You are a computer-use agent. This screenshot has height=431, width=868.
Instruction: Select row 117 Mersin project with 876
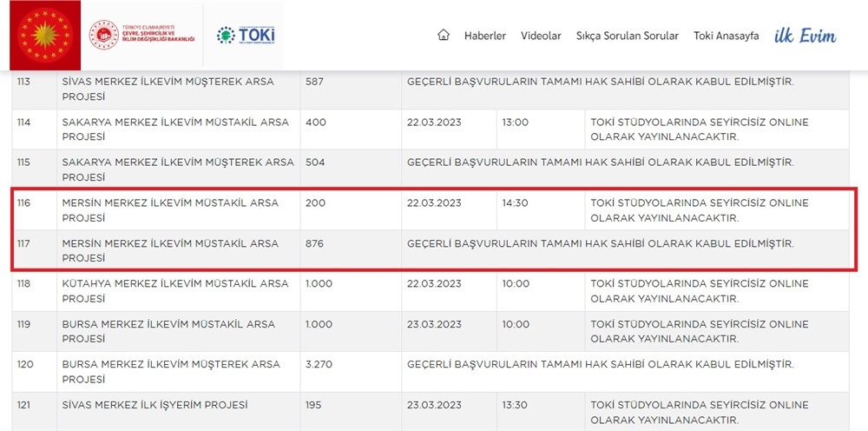(170, 250)
